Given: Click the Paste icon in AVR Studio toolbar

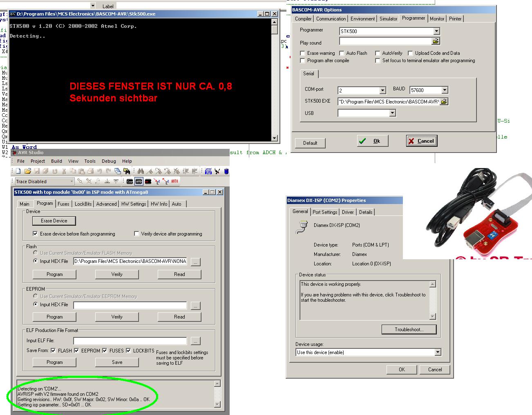Looking at the screenshot, I should 82,171.
